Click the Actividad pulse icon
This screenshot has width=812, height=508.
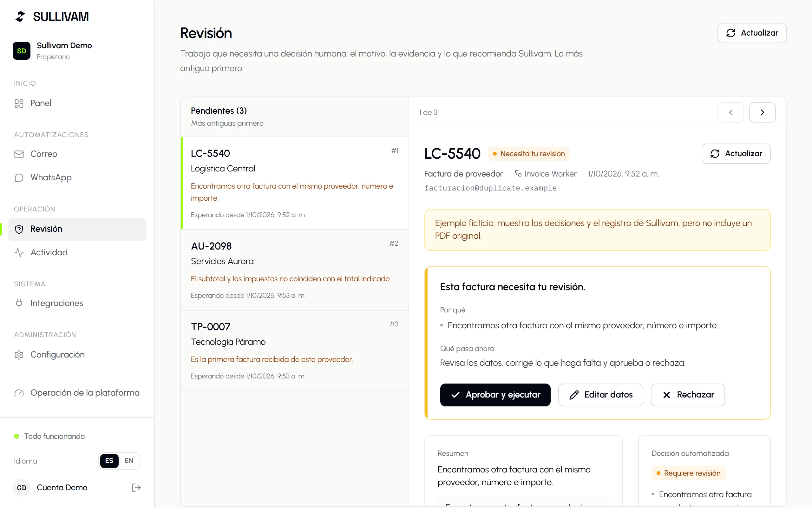(x=19, y=252)
